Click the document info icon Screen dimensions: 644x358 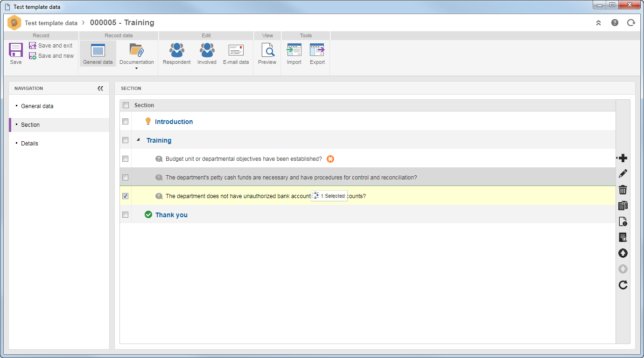[x=623, y=221]
